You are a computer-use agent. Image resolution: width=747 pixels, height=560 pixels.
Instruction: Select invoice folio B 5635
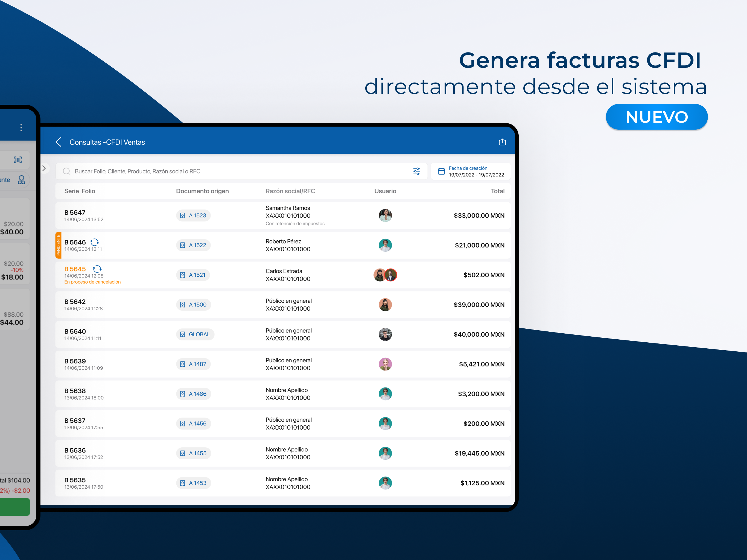[x=75, y=480]
